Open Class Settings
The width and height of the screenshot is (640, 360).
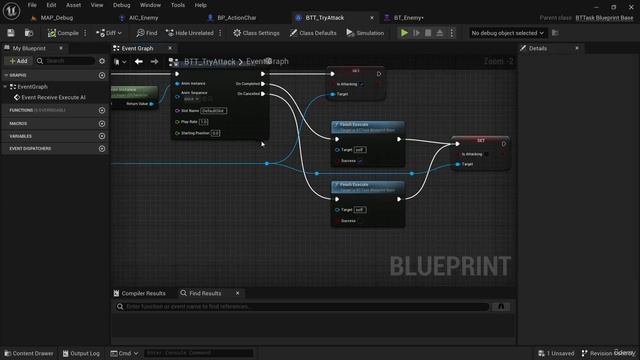(x=256, y=33)
